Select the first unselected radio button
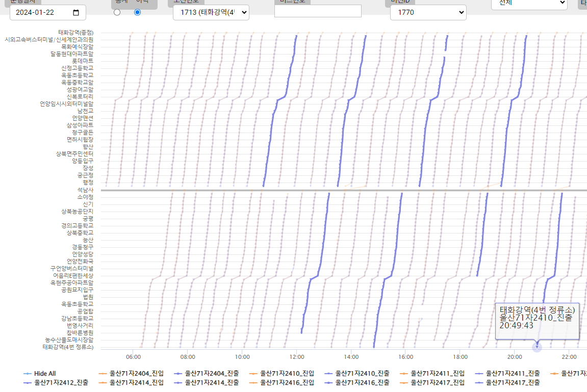Screen dimensions: 587x392 tap(117, 12)
